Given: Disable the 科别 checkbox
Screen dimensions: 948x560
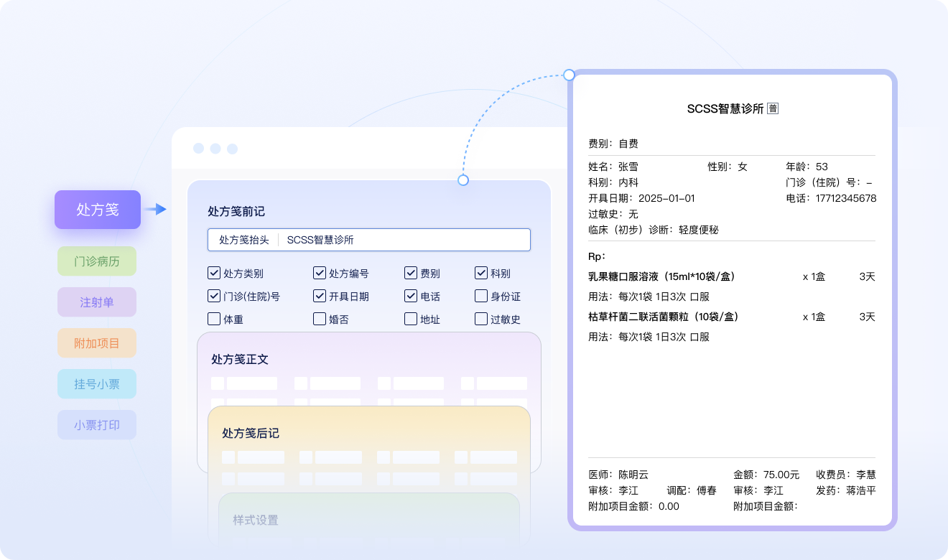Looking at the screenshot, I should [481, 273].
